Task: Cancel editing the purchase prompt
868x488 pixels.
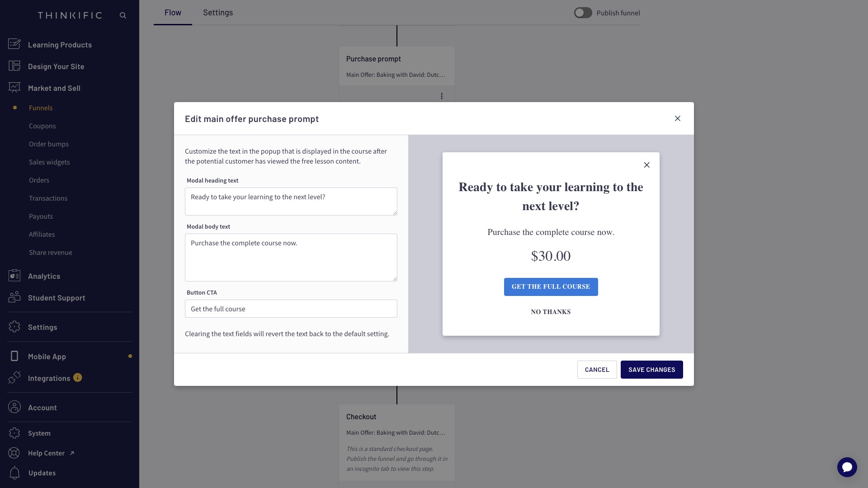Action: pyautogui.click(x=597, y=369)
